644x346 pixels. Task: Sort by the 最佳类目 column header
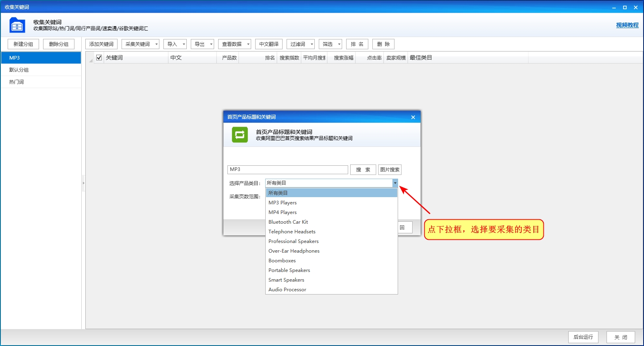click(x=468, y=58)
